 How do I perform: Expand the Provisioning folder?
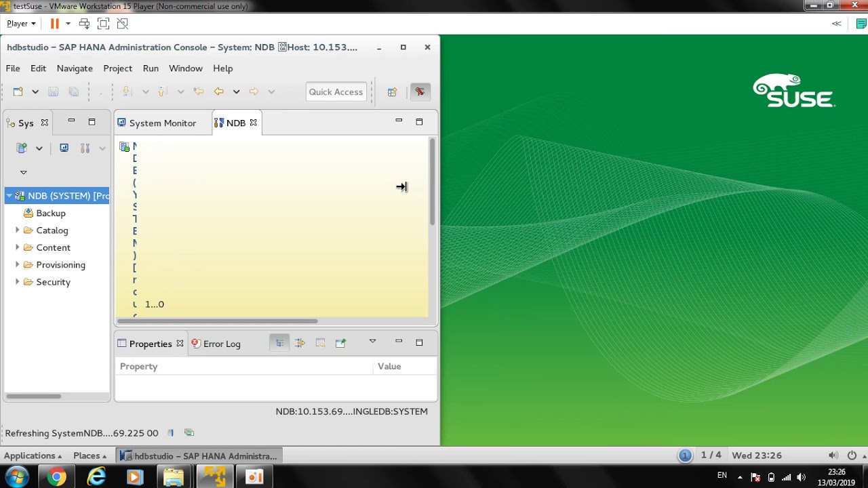pos(18,265)
